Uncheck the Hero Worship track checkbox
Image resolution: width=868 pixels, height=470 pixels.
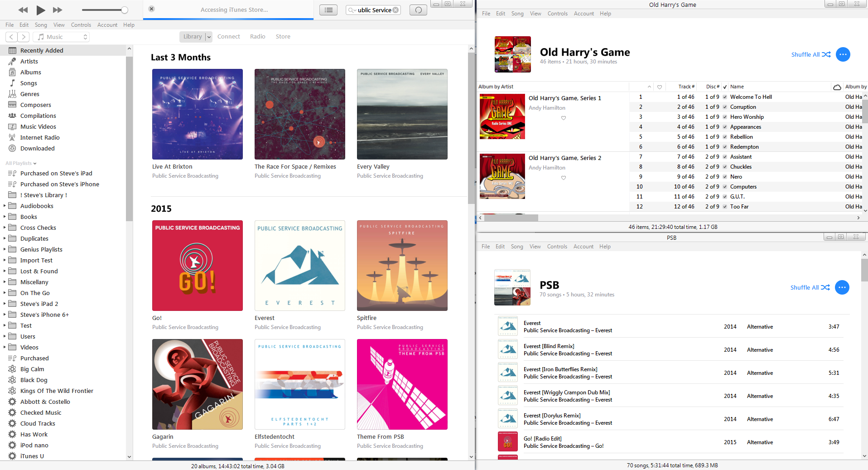pos(725,117)
